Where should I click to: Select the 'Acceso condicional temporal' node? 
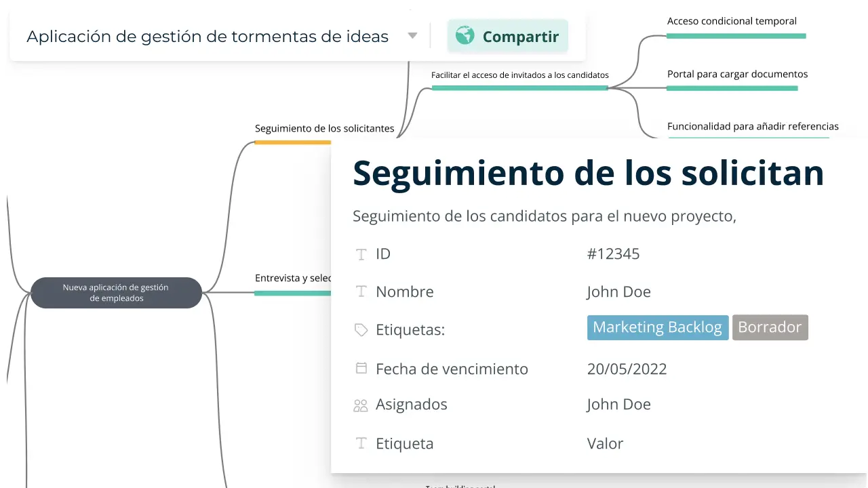pos(732,21)
